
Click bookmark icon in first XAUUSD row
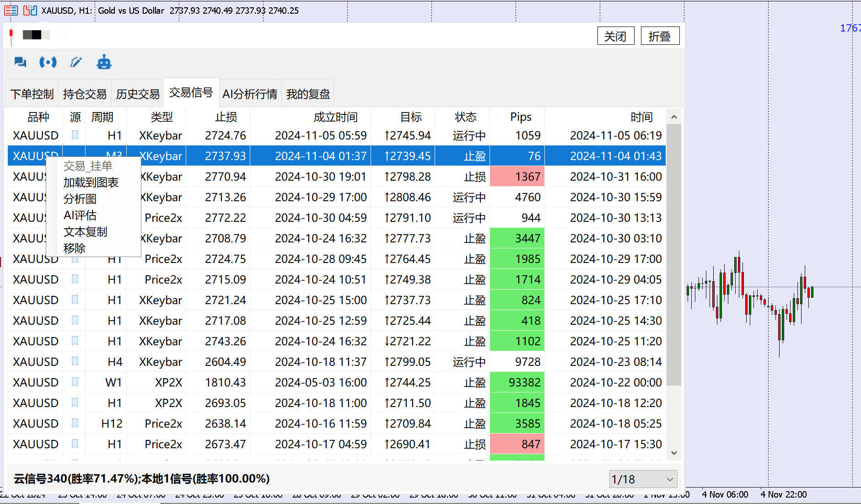(75, 135)
